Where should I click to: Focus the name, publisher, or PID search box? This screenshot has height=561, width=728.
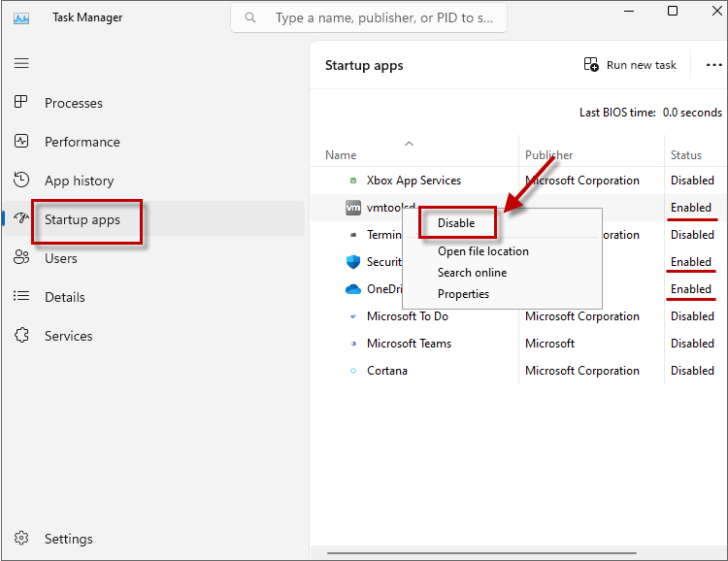pyautogui.click(x=369, y=18)
